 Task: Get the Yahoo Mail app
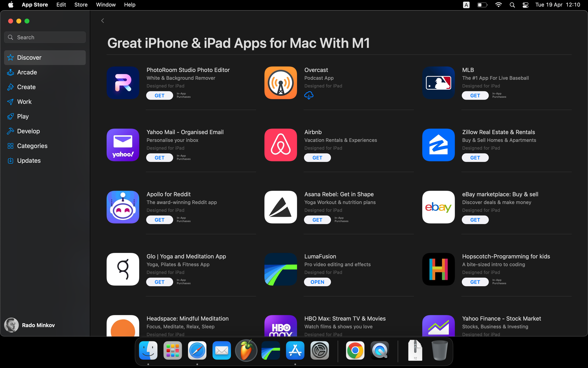pos(159,158)
